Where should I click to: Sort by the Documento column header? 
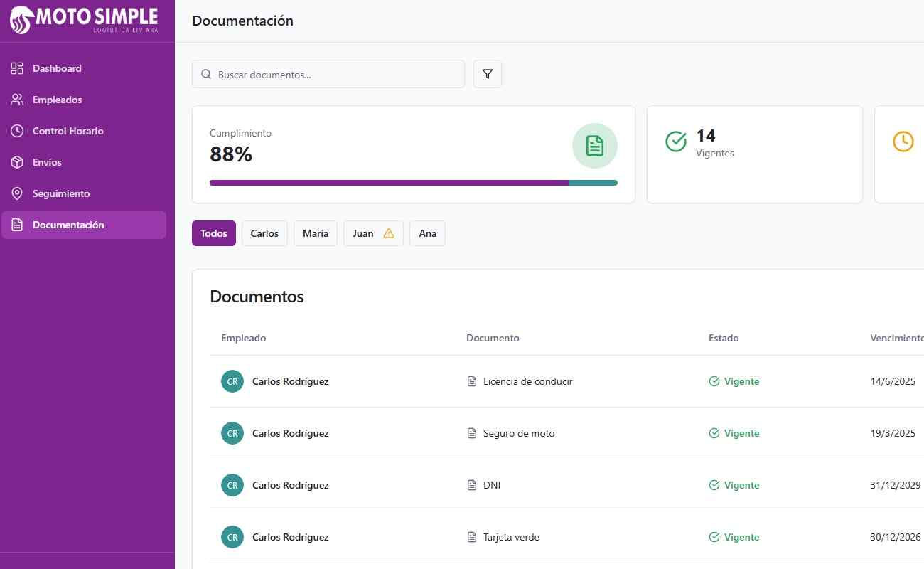coord(493,338)
